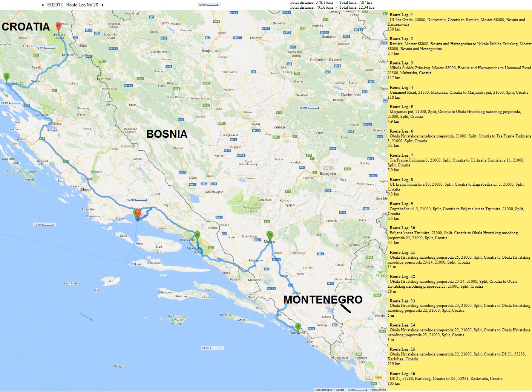Screen dimensions: 532x392
Task: Click the Herceg Novi label on the map
Action: pyautogui.click(x=339, y=358)
